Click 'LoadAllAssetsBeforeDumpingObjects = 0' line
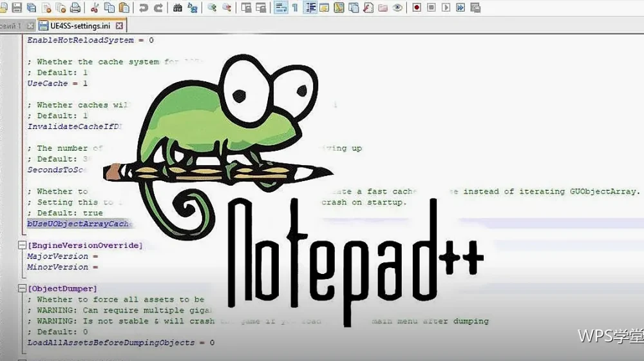The image size is (644, 361). tap(121, 342)
